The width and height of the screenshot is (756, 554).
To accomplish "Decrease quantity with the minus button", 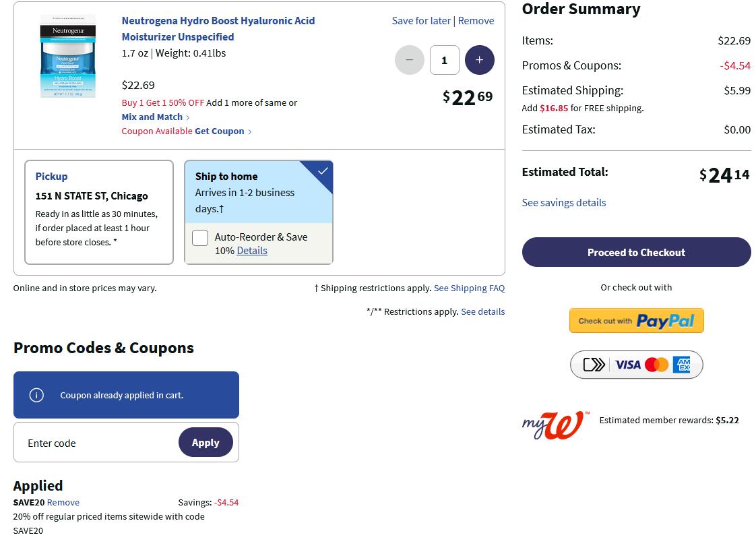I will [410, 60].
